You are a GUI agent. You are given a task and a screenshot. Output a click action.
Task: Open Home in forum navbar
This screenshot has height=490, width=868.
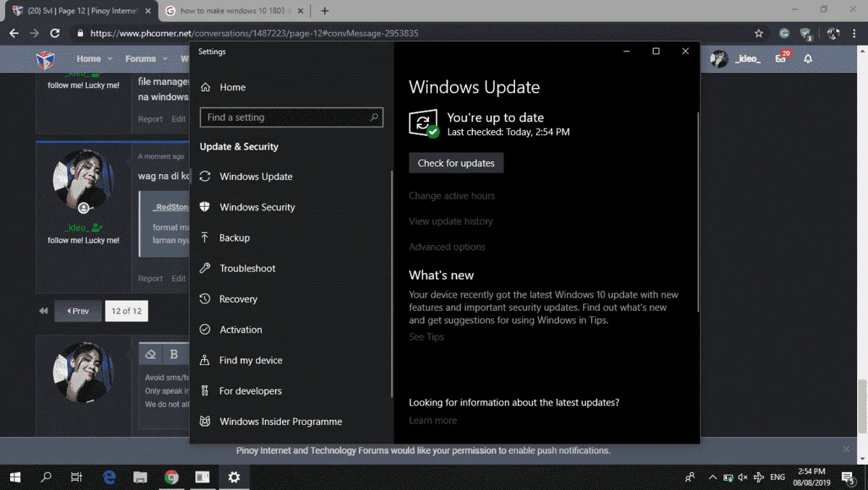click(x=89, y=59)
